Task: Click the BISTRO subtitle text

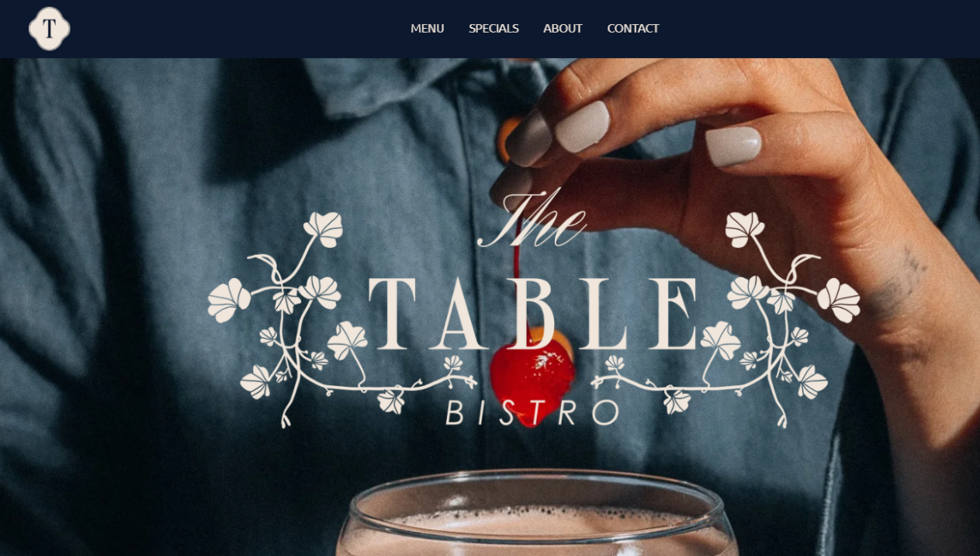Action: (532, 412)
